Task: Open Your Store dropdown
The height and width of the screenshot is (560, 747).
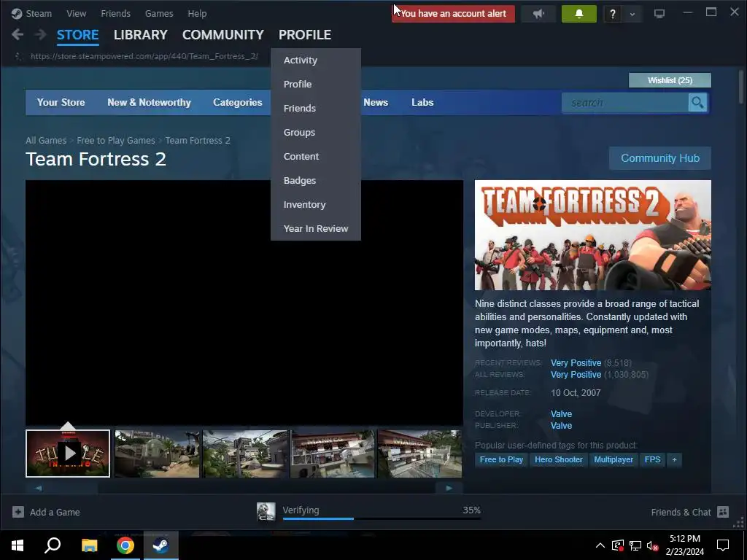Action: pos(61,102)
